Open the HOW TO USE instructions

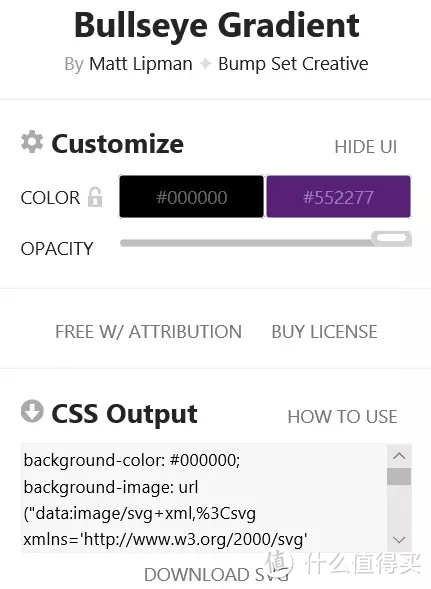point(342,417)
